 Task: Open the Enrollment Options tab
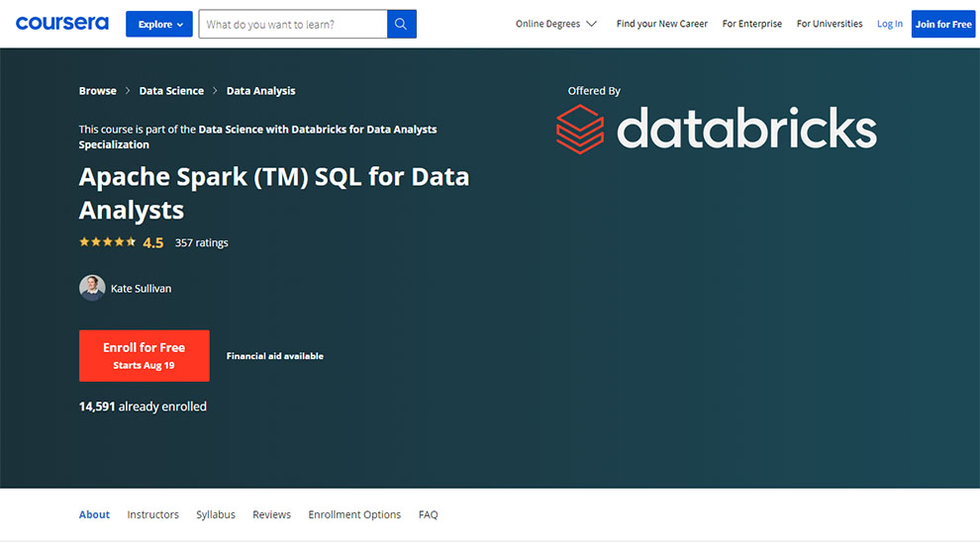354,514
